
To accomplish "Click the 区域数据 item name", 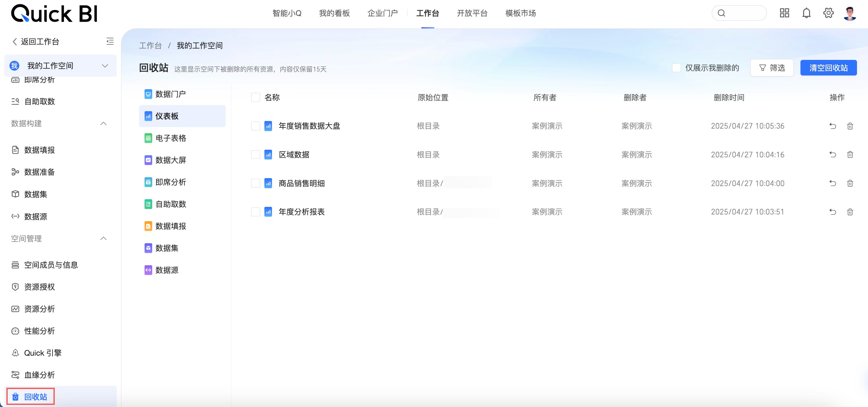I will tap(294, 155).
